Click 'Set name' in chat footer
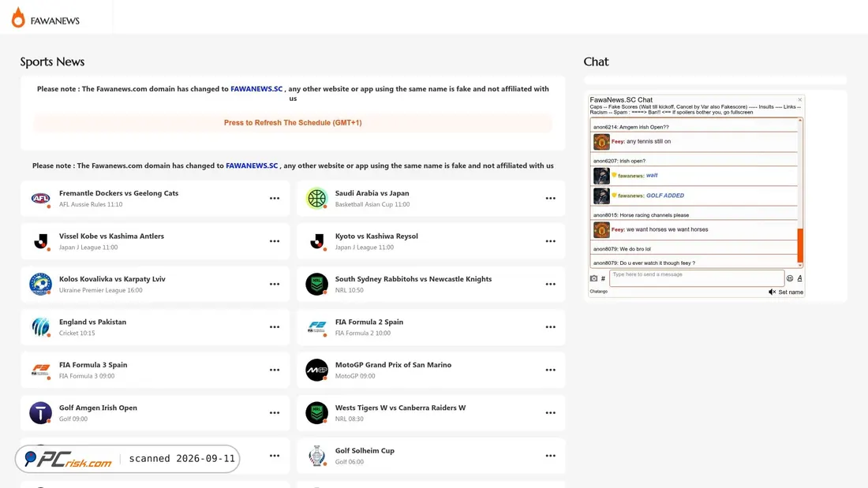This screenshot has height=488, width=868. click(791, 292)
